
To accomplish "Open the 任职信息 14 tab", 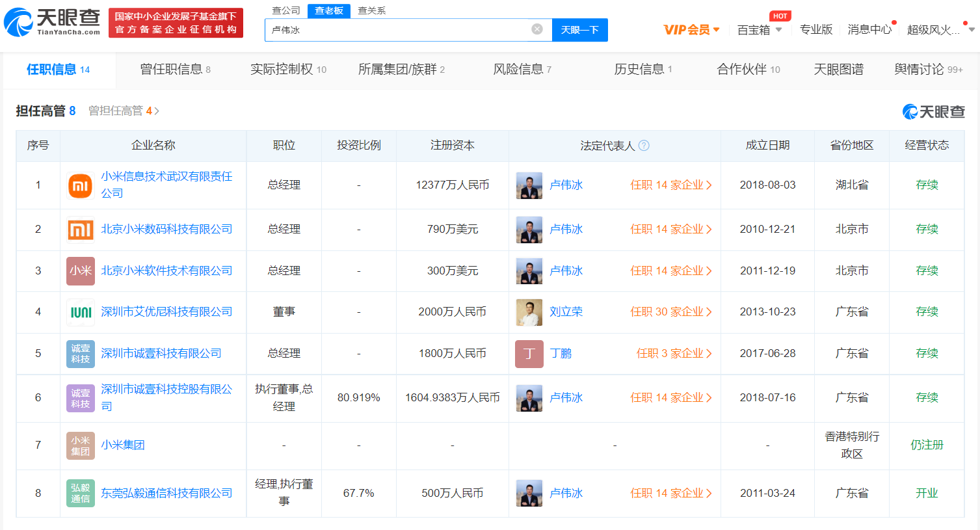I will pyautogui.click(x=59, y=70).
